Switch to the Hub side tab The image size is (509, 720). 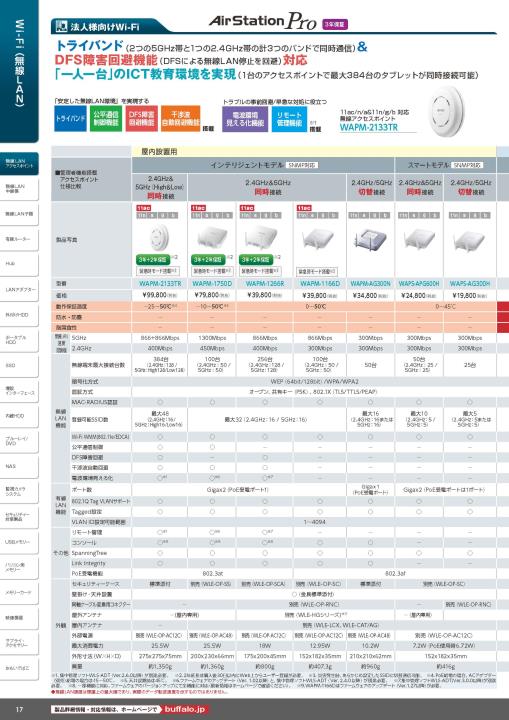coord(19,264)
